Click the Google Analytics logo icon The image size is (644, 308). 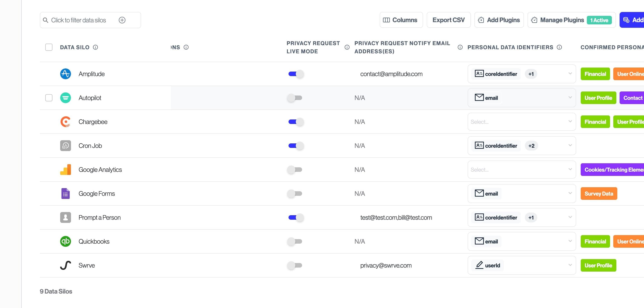coord(66,170)
